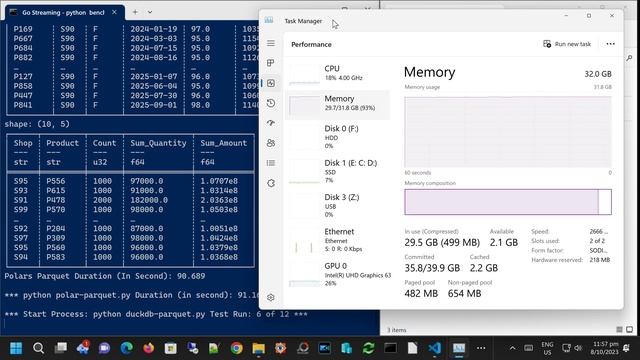Close the Go Streaming terminal tab

[x=115, y=12]
